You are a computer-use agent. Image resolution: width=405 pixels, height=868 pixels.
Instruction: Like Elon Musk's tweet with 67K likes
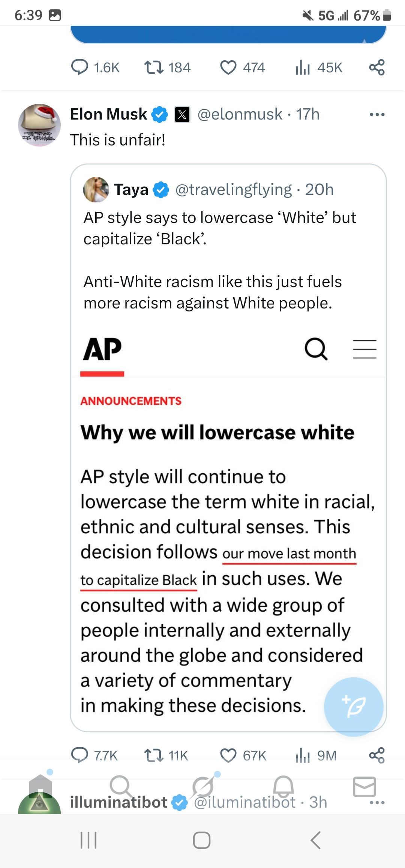tap(228, 756)
